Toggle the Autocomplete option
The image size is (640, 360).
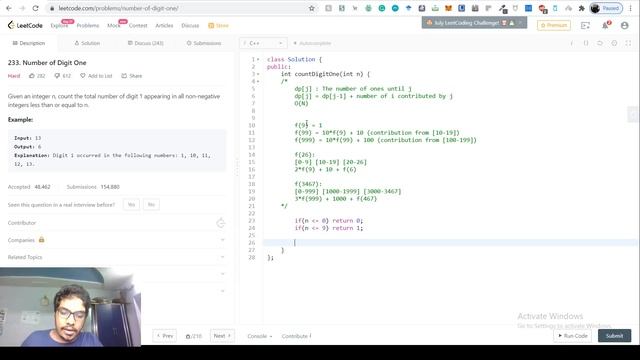(312, 43)
